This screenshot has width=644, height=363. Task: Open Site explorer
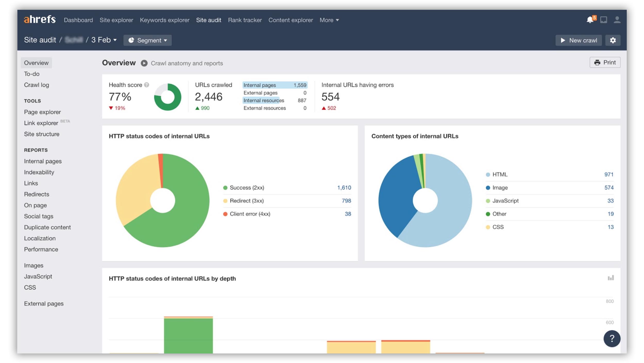[x=116, y=20]
